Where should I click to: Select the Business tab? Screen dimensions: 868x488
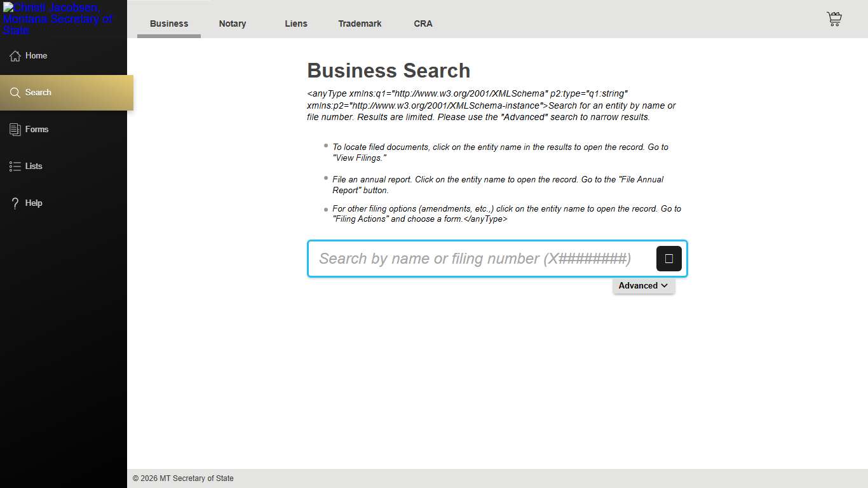[x=169, y=24]
